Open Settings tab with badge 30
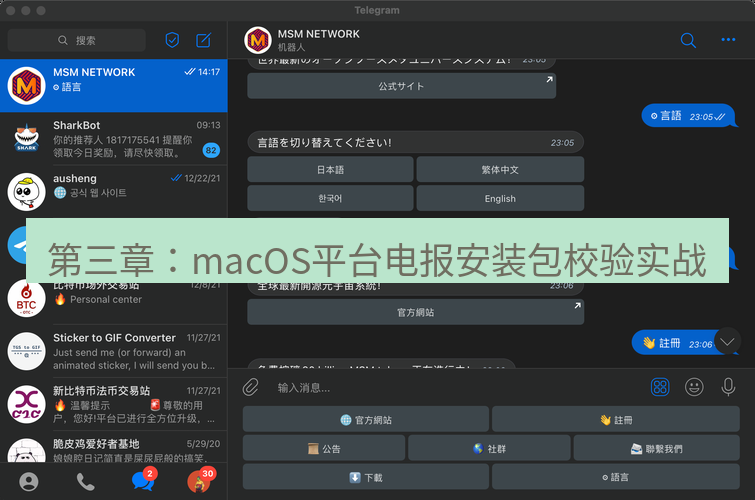Image resolution: width=755 pixels, height=500 pixels. click(x=200, y=480)
